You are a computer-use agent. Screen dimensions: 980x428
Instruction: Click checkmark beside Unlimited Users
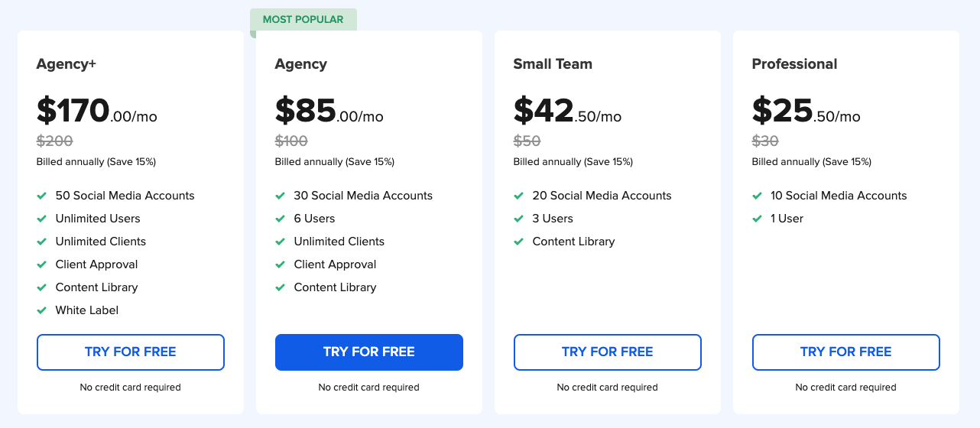(42, 219)
